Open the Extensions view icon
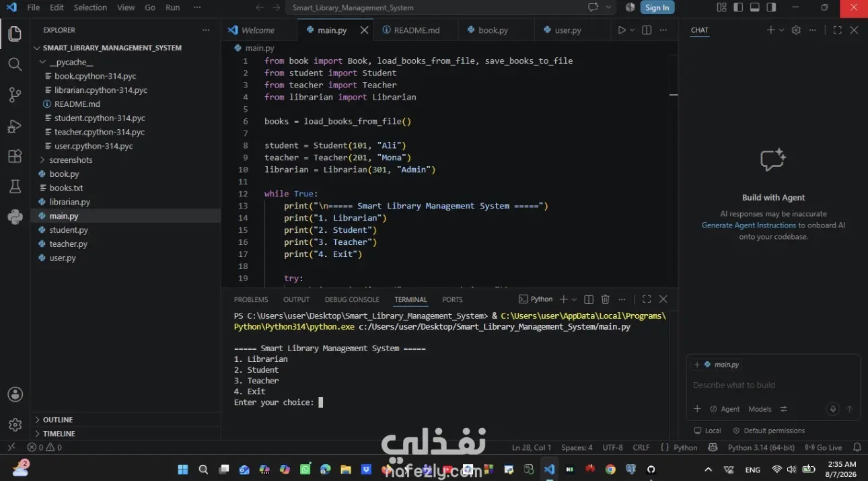 [15, 156]
